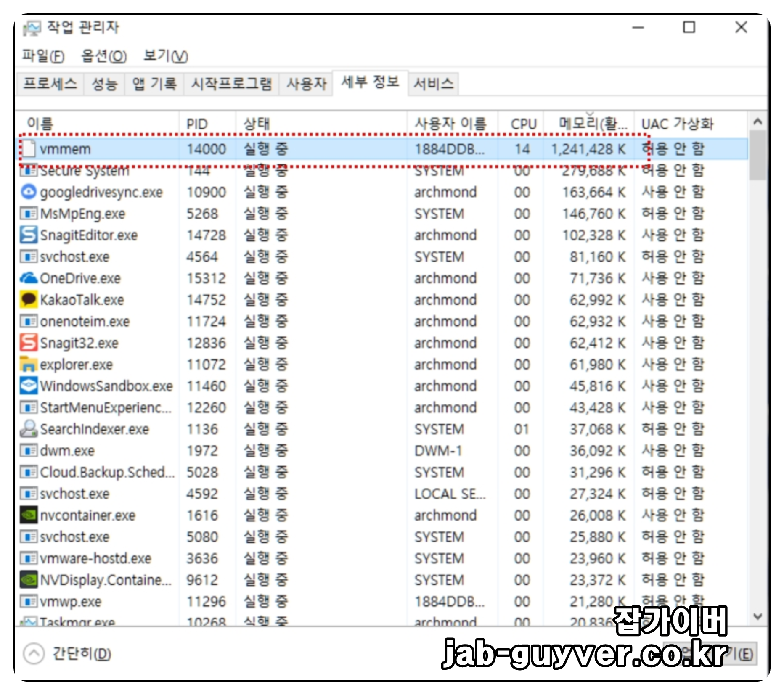This screenshot has height=695, width=784.
Task: Select the OneDrive.exe row name
Action: click(x=80, y=278)
